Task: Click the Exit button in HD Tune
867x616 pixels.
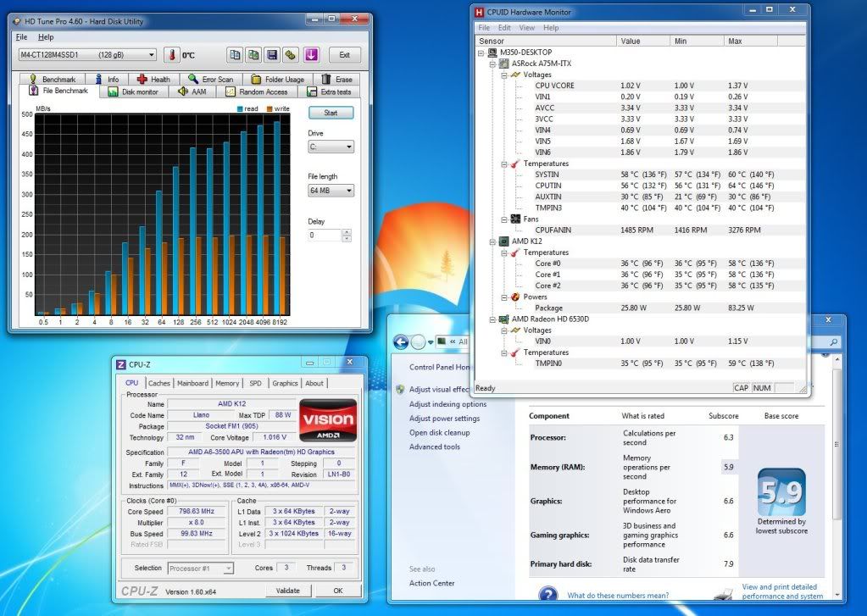Action: coord(344,55)
